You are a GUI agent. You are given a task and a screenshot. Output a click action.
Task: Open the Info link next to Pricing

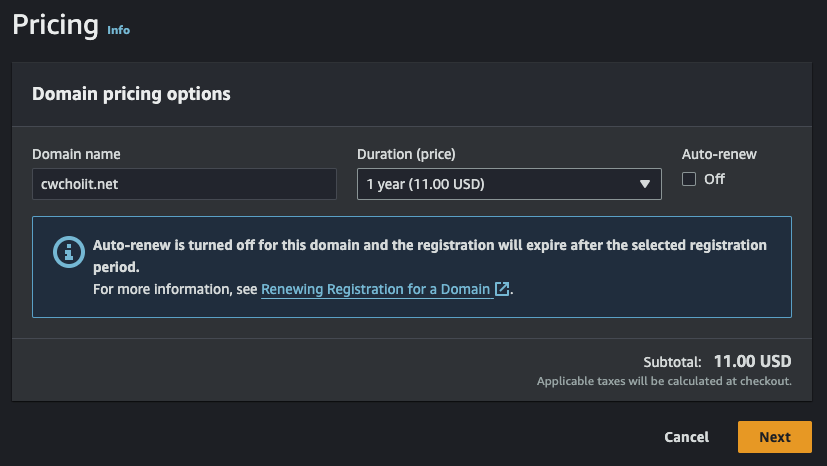click(x=118, y=30)
